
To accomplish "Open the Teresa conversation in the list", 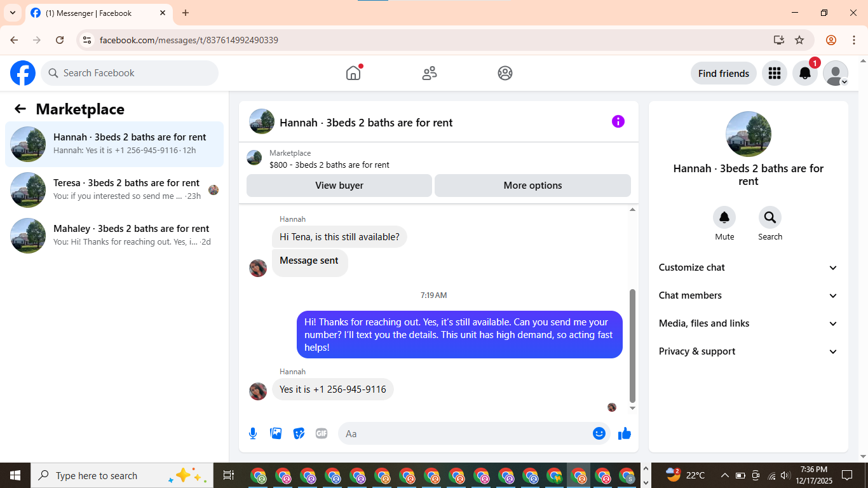I will point(114,190).
